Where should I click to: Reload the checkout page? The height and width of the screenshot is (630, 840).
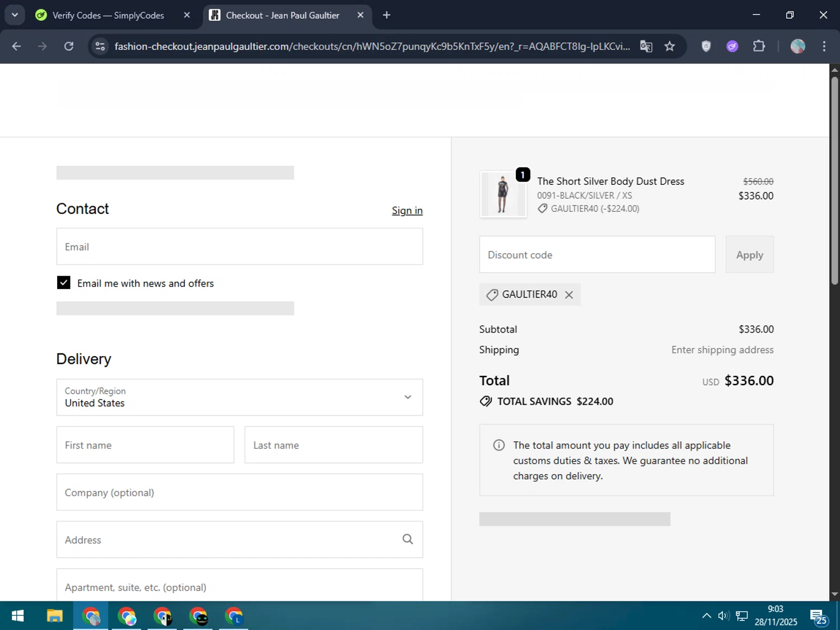(68, 46)
